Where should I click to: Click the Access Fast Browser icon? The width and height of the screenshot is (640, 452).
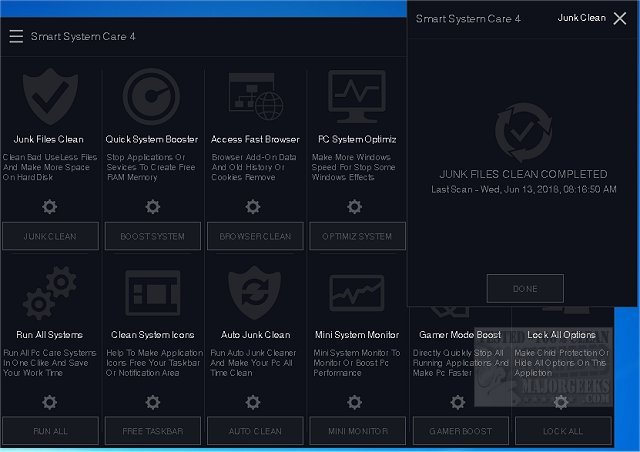(x=256, y=96)
